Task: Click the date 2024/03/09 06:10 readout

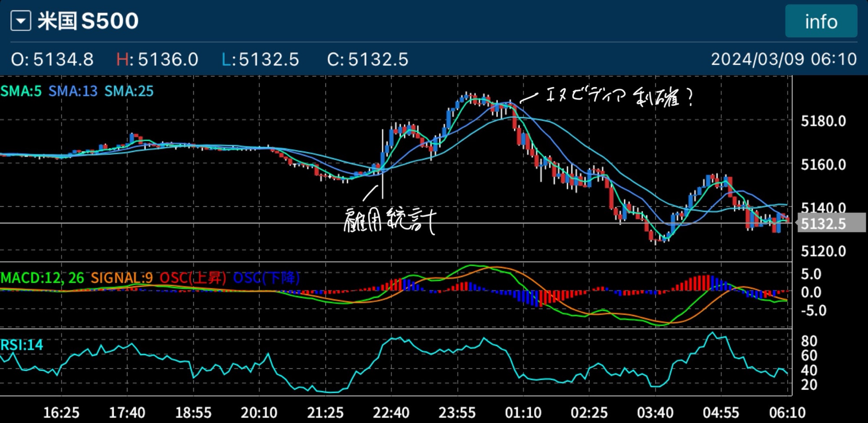Action: (783, 59)
